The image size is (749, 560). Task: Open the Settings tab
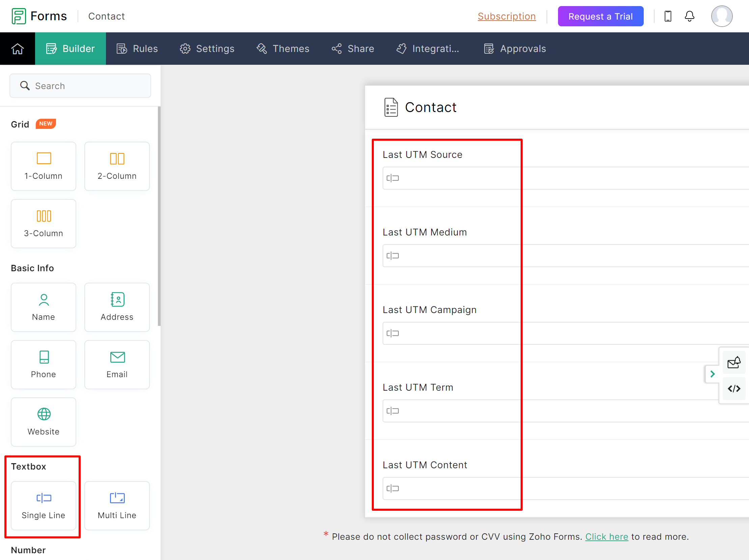click(207, 49)
